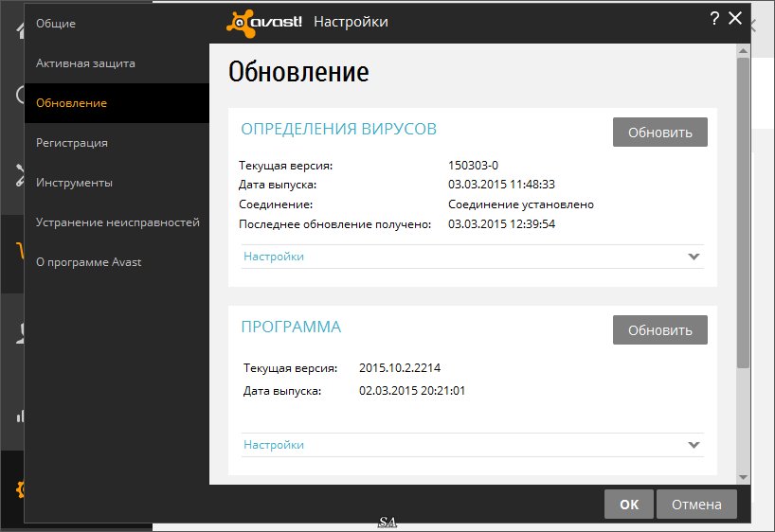
Task: Click last update time 03.03.2015 12:39:54
Action: (x=501, y=223)
